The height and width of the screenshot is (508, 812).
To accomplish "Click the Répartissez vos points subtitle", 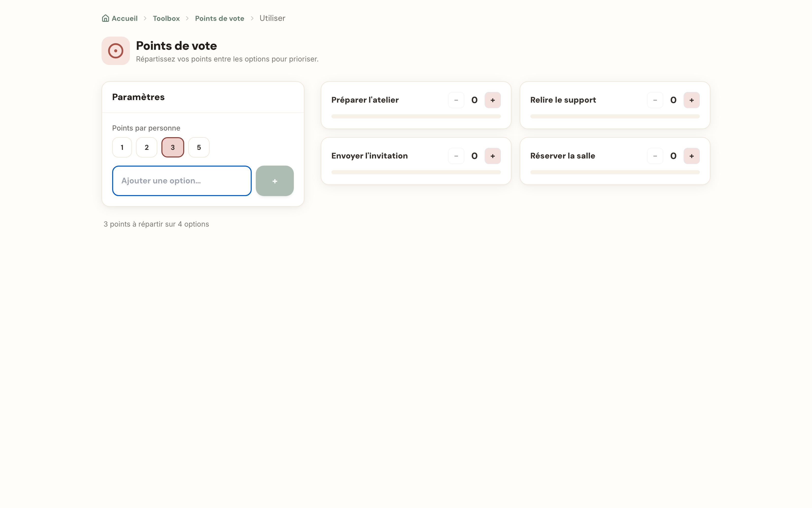I will pos(227,59).
